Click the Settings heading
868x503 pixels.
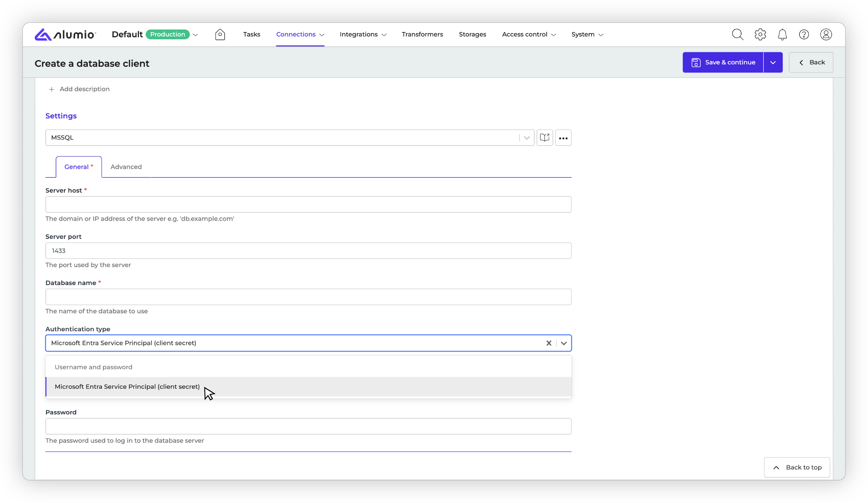(x=61, y=116)
